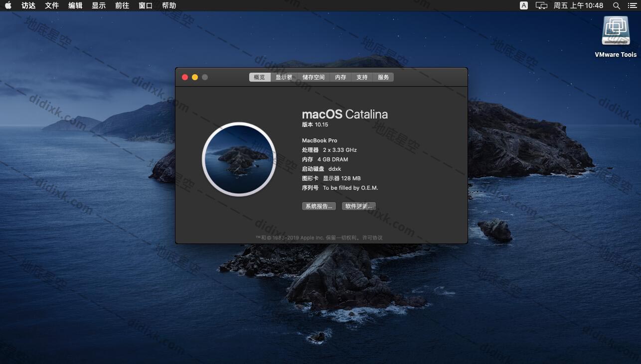Open the 文件 menu
641x364 pixels.
pyautogui.click(x=52, y=5)
